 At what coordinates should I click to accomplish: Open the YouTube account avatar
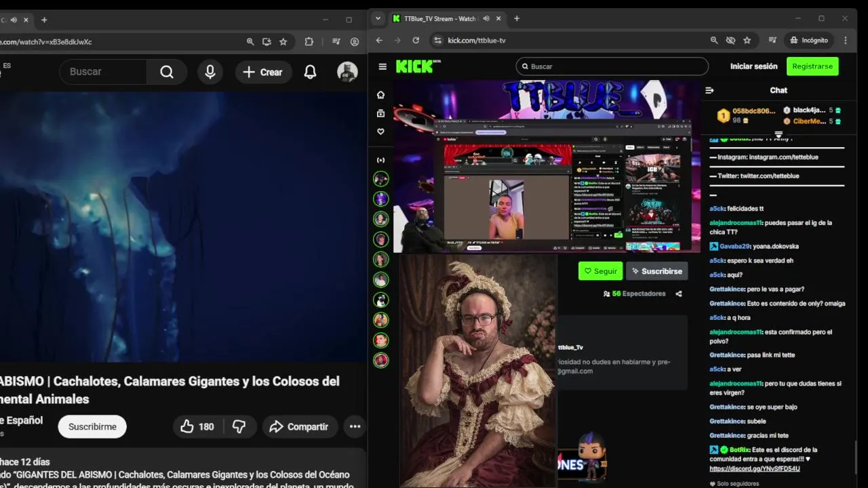point(347,72)
